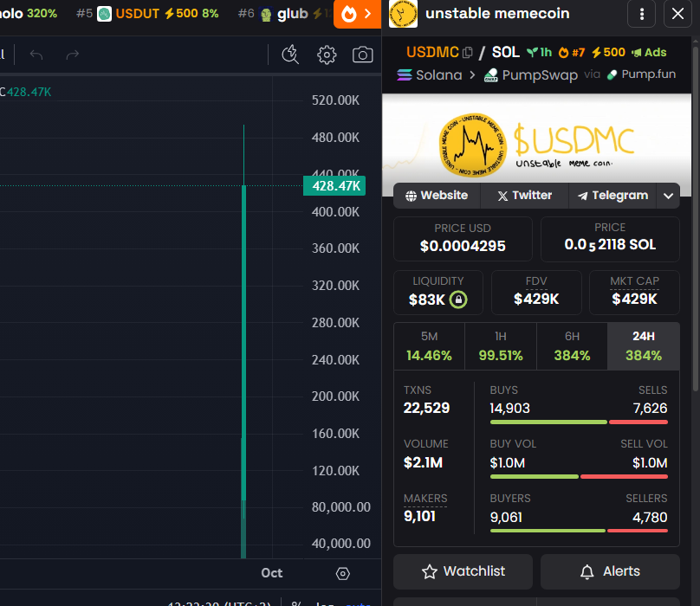This screenshot has height=606, width=700.
Task: Click the PumpSwap link text
Action: 540,75
